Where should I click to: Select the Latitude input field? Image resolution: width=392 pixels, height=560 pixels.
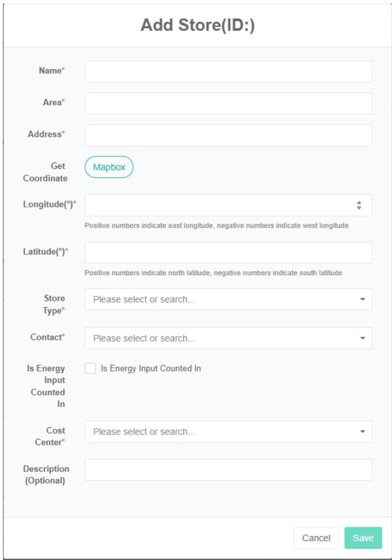coord(229,252)
